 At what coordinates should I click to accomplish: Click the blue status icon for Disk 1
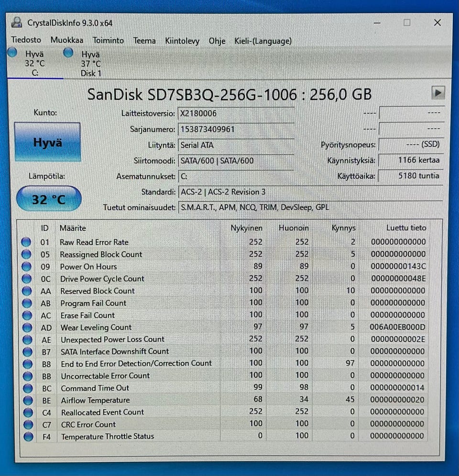[68, 53]
